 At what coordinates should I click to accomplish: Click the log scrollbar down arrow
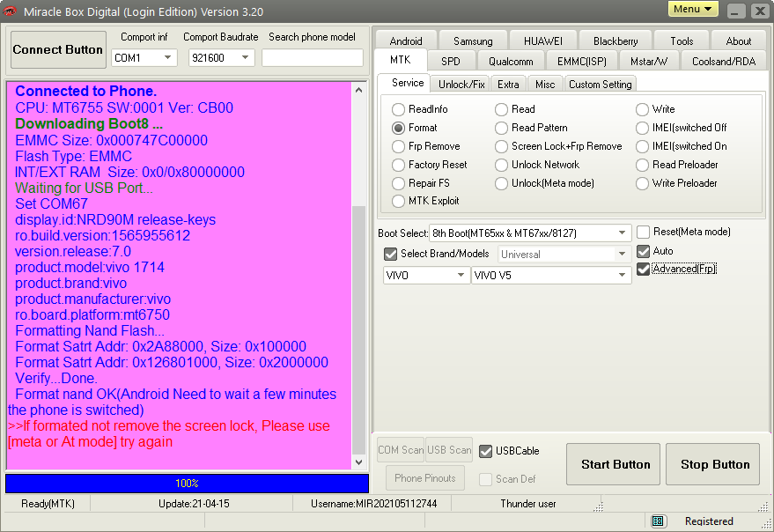click(359, 462)
